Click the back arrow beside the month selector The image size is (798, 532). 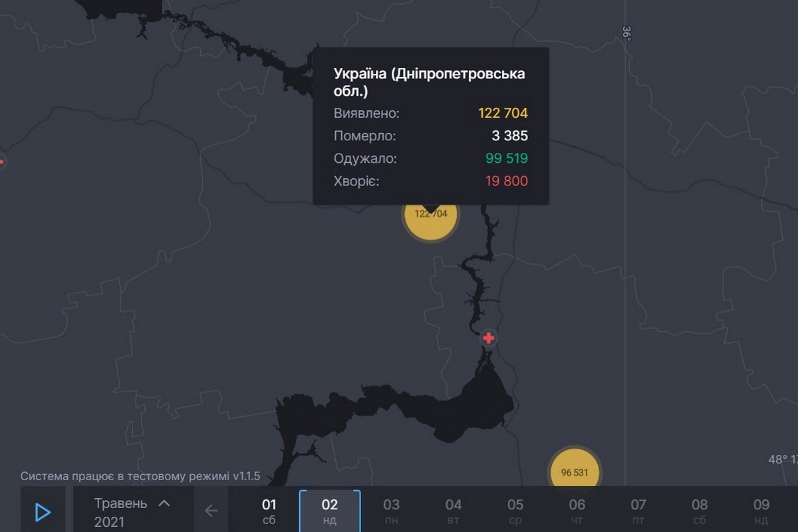click(x=211, y=511)
